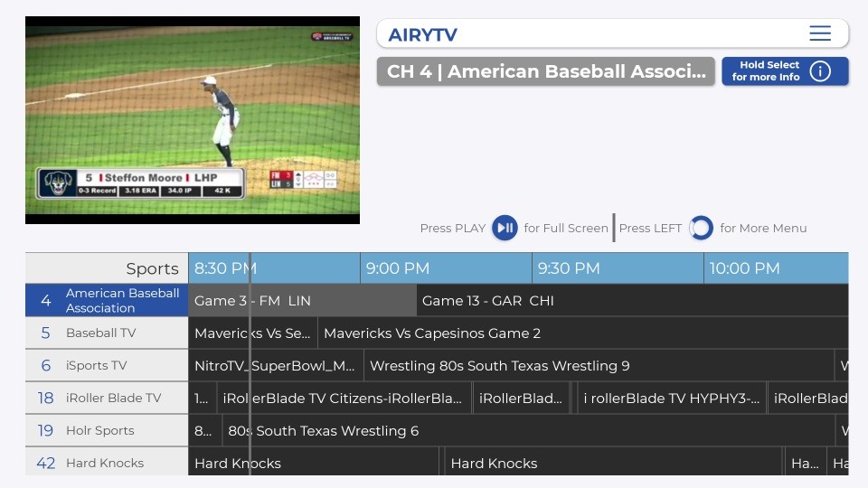Image resolution: width=868 pixels, height=488 pixels.
Task: Click the for More Menu hint text
Action: [763, 228]
